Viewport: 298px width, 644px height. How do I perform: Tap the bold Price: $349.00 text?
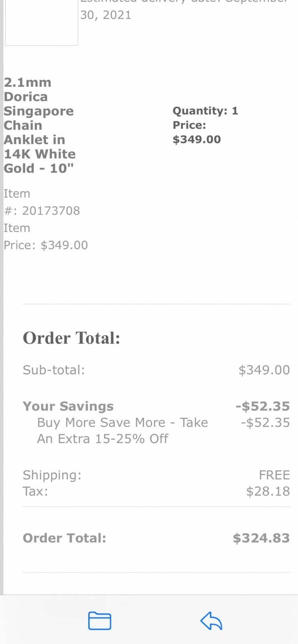[197, 132]
